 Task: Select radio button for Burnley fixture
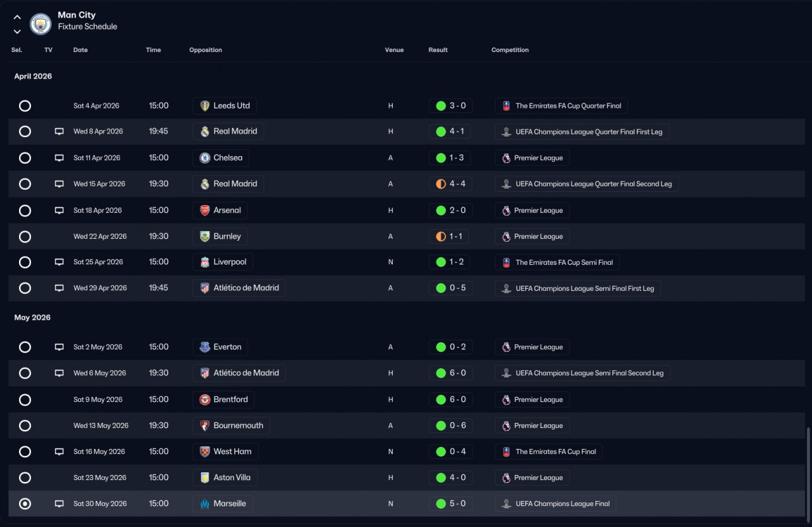tap(25, 236)
